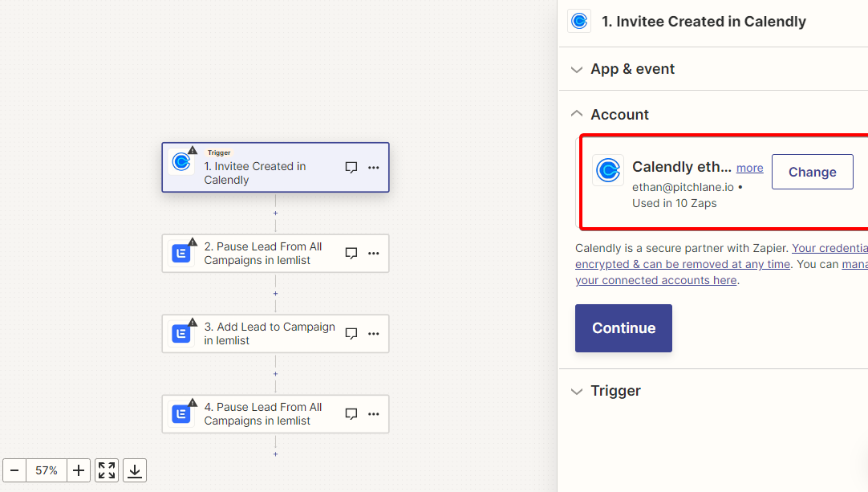Screen dimensions: 868x492
Task: Select '3. Add Lead to Campaign in lemlist' step
Action: (x=275, y=334)
